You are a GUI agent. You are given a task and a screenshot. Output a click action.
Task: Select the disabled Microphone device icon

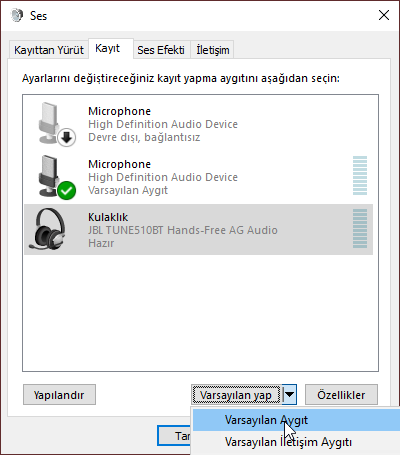tap(53, 124)
